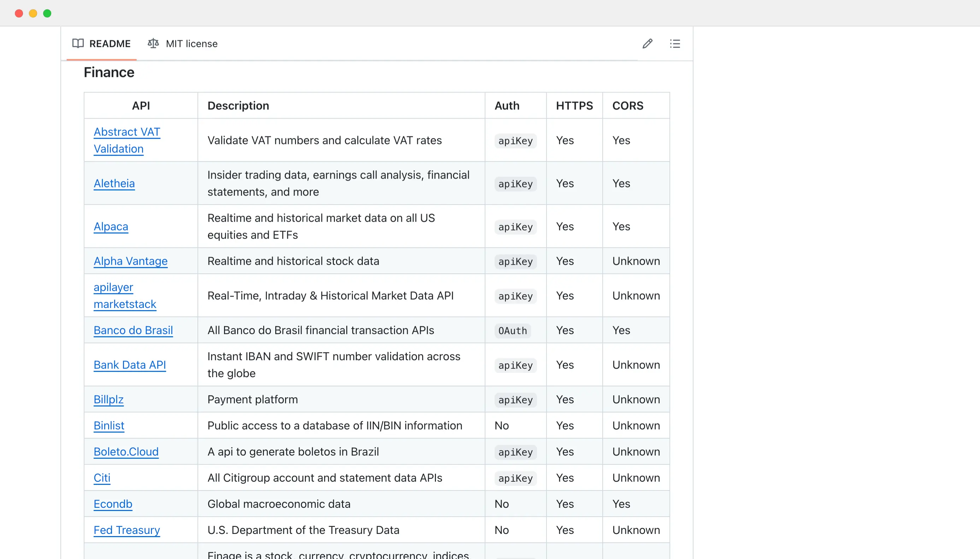Click the yellow minimize window button
Screen dimensions: 980x559
33,13
